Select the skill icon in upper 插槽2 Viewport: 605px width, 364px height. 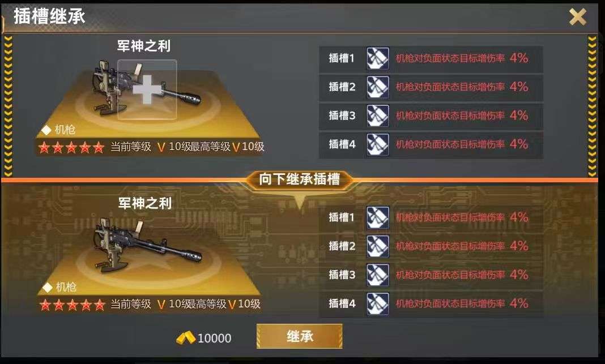(377, 87)
